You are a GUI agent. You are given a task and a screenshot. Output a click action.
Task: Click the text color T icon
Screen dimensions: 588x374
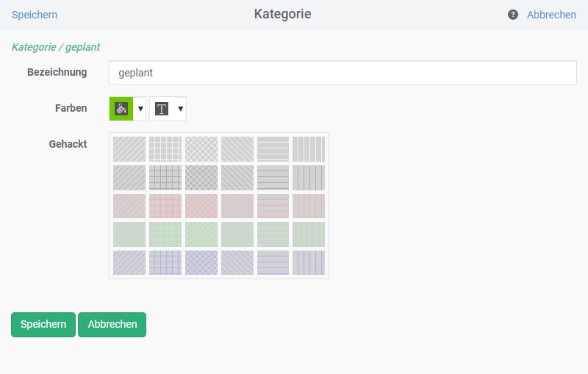[161, 109]
